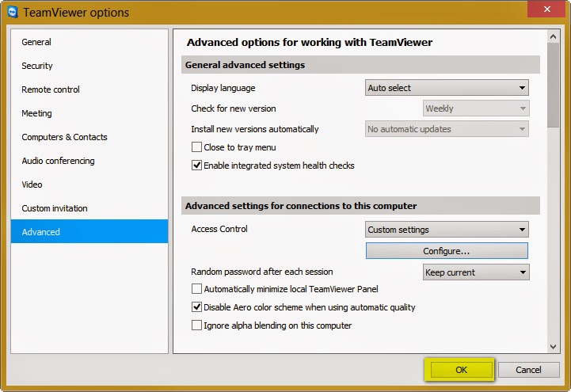
Task: Enable Close to tray menu checkbox
Action: (196, 147)
